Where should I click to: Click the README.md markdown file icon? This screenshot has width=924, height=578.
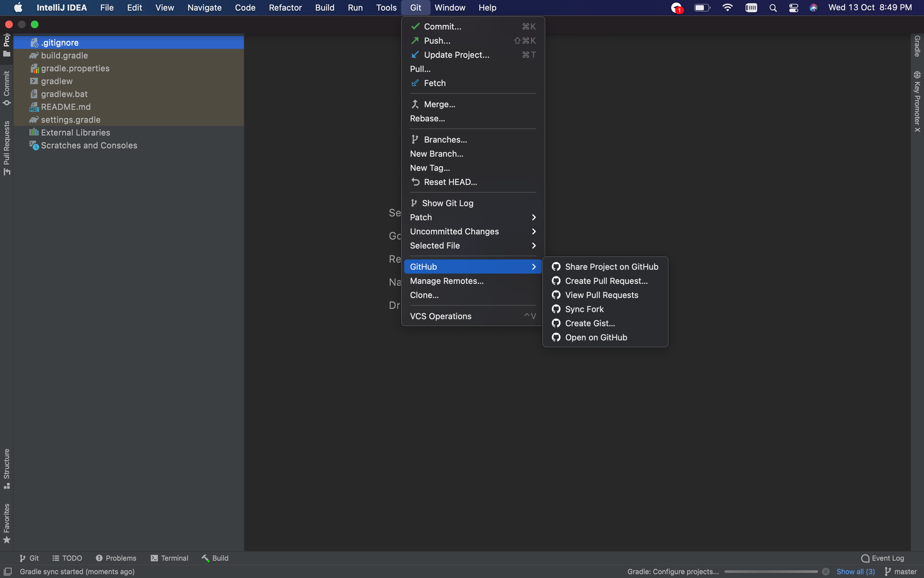34,107
